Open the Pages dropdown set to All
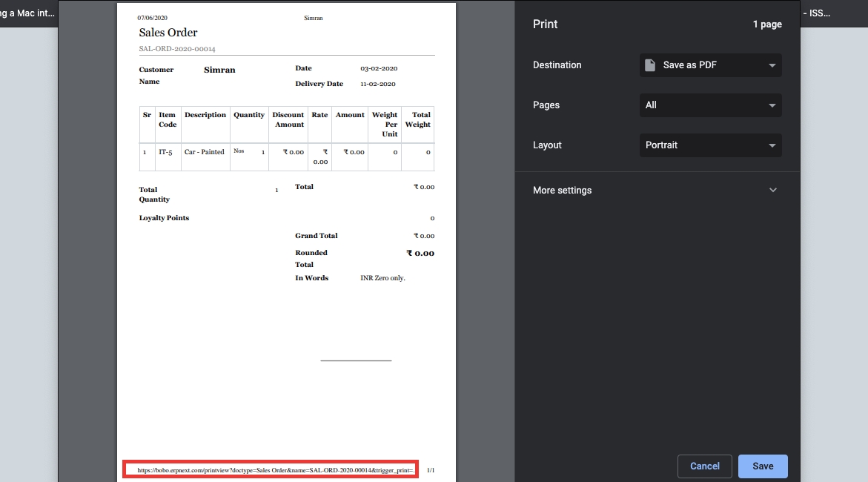Image resolution: width=868 pixels, height=482 pixels. point(710,105)
